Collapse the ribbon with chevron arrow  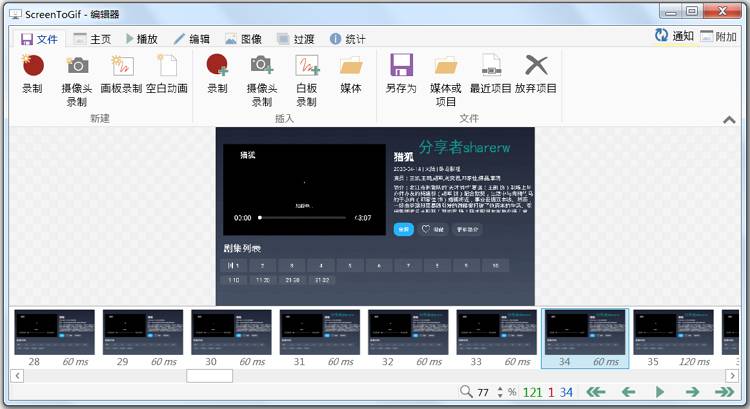click(729, 120)
